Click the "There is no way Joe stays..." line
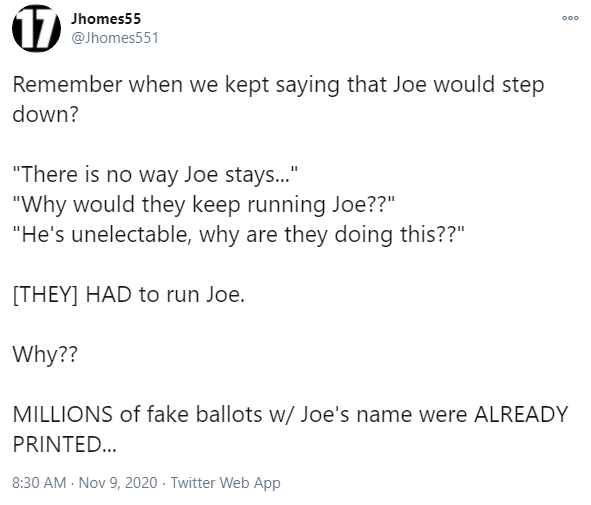591x505 pixels. coord(155,175)
